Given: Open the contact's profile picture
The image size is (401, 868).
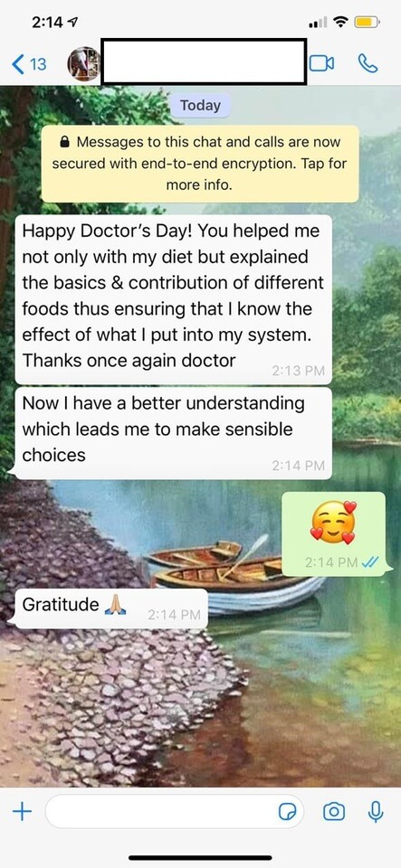Looking at the screenshot, I should tap(83, 63).
